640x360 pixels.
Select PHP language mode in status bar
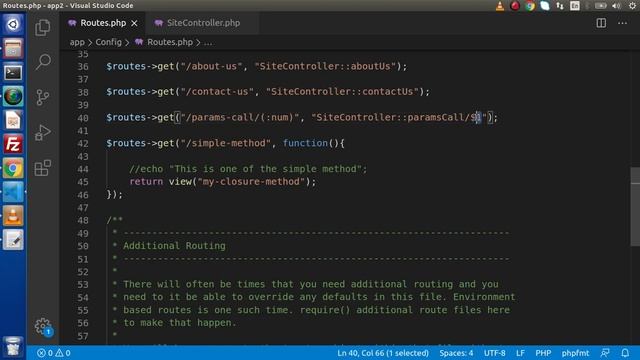pos(543,353)
